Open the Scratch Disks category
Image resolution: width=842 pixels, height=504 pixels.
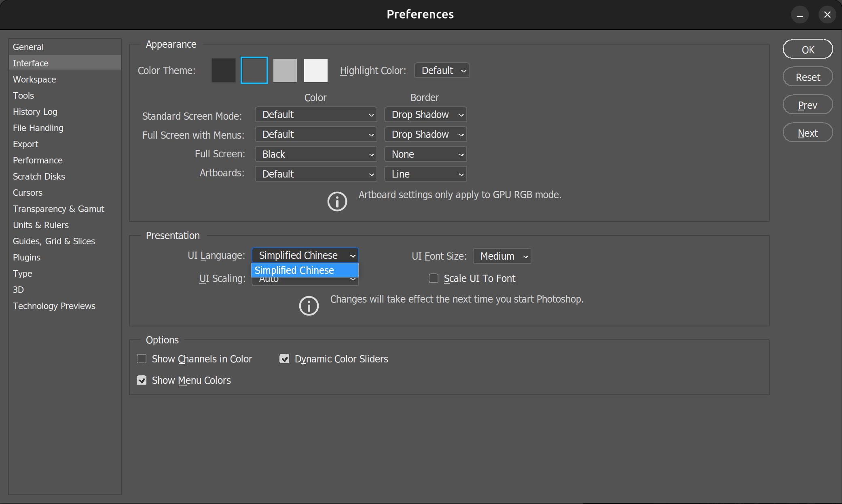tap(39, 176)
